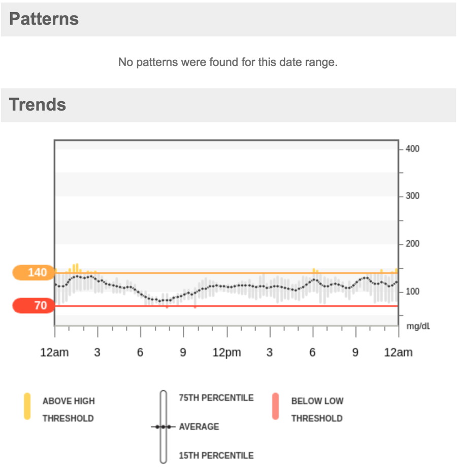Image resolution: width=457 pixels, height=476 pixels.
Task: Click the 12pm label on time axis
Action: [x=226, y=353]
